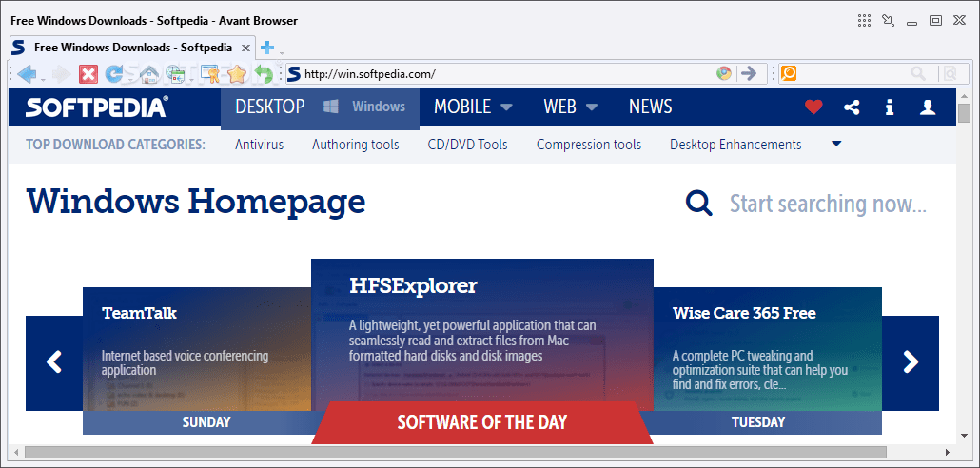
Task: Click the Softpedia favicon in address bar
Action: pyautogui.click(x=294, y=74)
